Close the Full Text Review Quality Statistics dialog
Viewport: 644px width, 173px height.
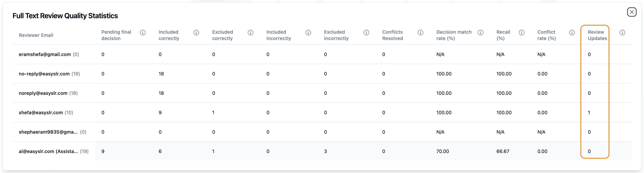coord(632,12)
